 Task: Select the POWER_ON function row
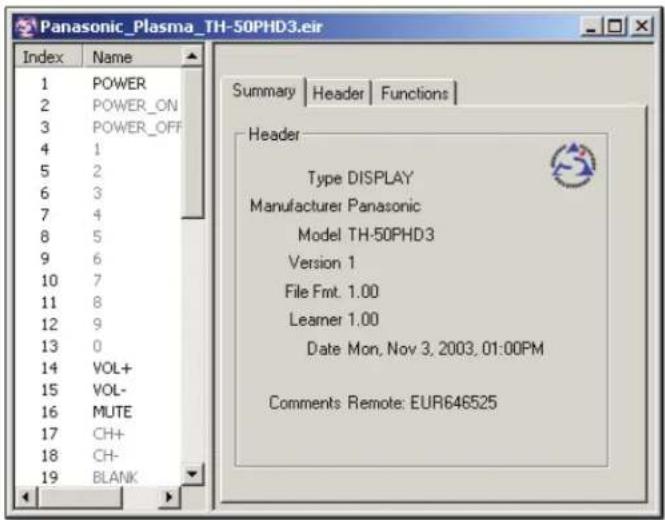pyautogui.click(x=98, y=105)
